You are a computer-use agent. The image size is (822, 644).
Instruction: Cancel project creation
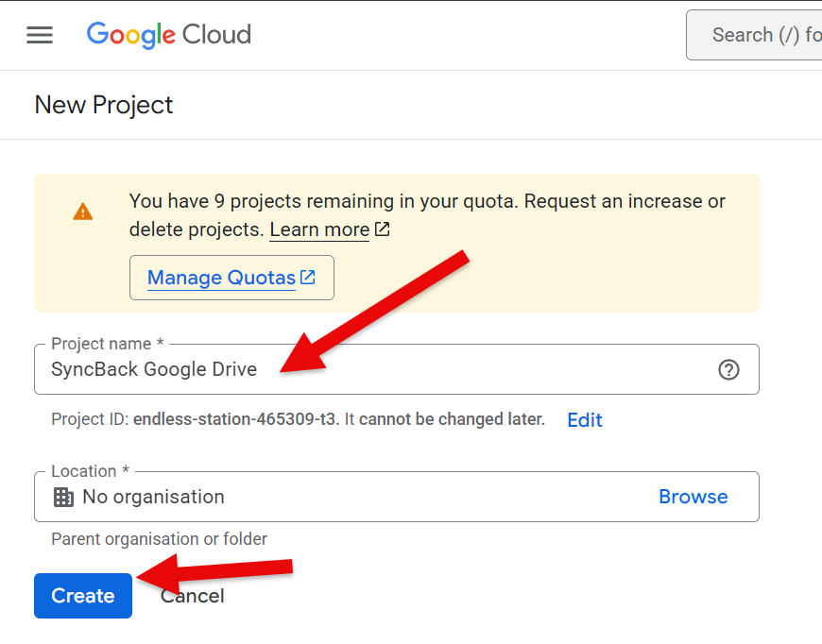click(193, 596)
